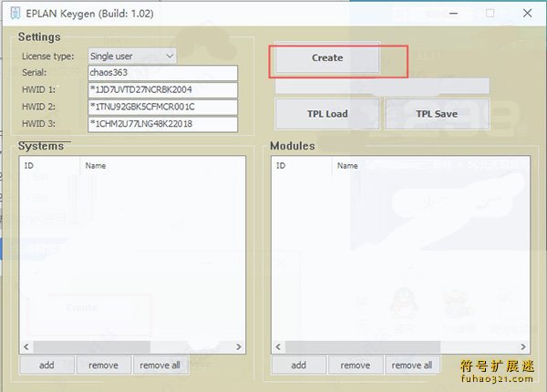Viewport: 547px width, 392px height.
Task: Click remove all button under Systems
Action: (x=160, y=366)
